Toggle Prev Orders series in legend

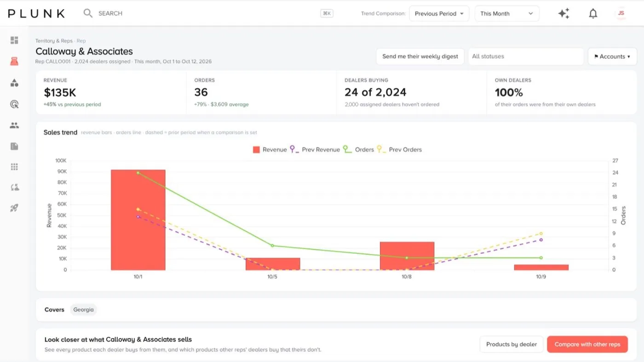coord(399,149)
